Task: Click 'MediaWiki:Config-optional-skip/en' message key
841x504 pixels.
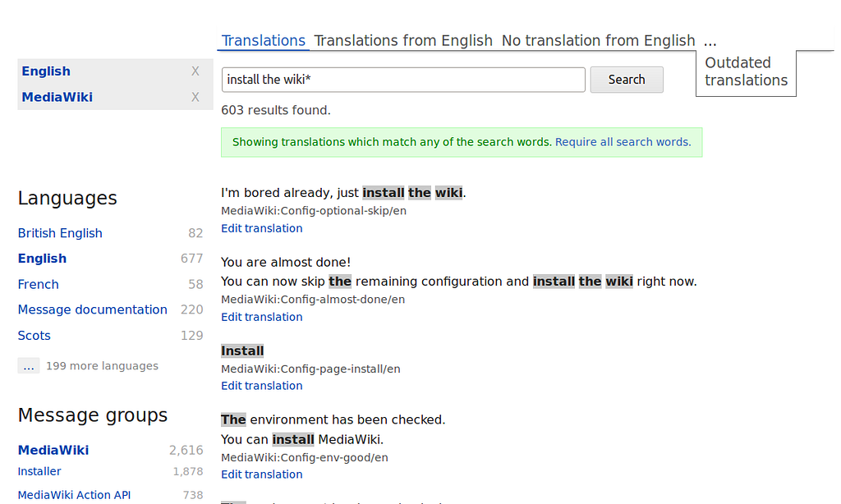Action: (x=314, y=211)
